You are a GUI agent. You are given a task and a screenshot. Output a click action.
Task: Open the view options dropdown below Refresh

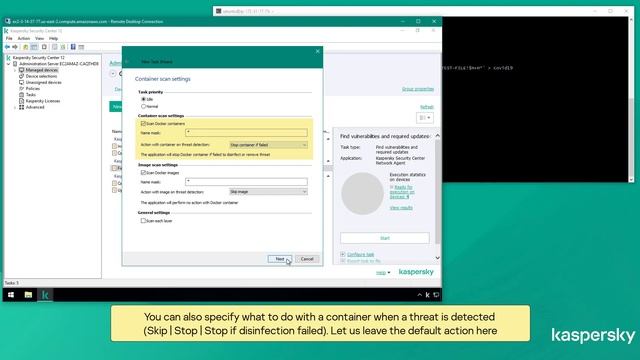click(x=424, y=118)
